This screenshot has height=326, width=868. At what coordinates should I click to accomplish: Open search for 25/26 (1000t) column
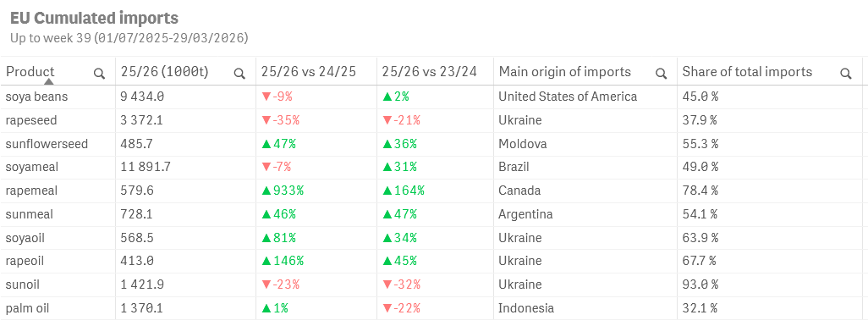pyautogui.click(x=239, y=73)
